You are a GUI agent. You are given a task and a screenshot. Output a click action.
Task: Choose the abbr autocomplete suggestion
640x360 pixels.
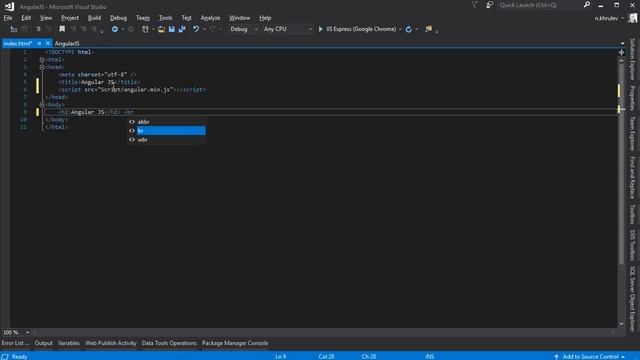coord(167,122)
